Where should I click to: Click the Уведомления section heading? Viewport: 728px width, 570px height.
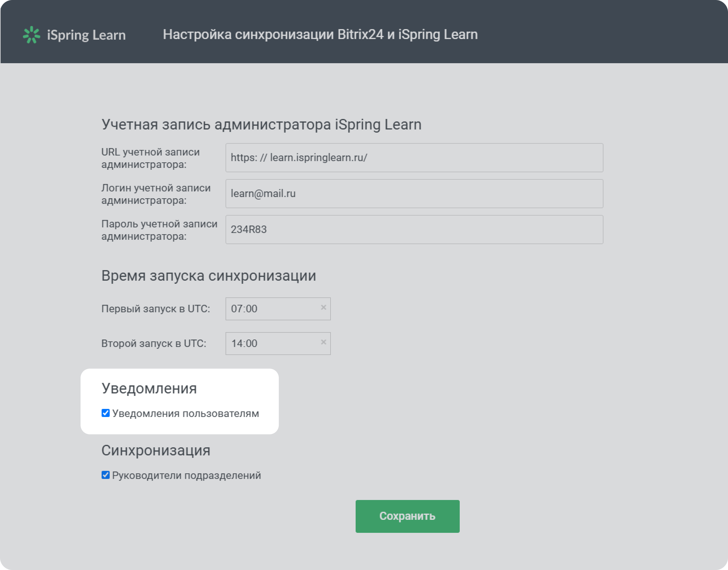[x=149, y=388]
